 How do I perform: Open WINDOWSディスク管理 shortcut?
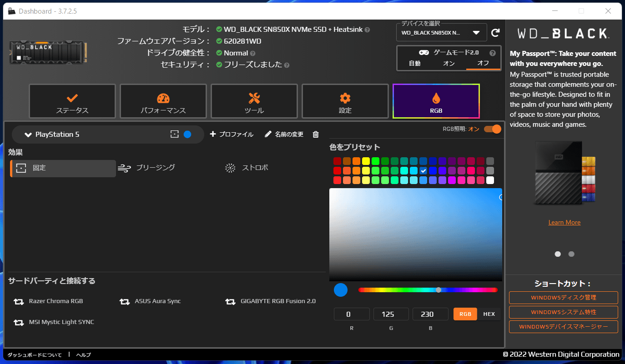564,298
